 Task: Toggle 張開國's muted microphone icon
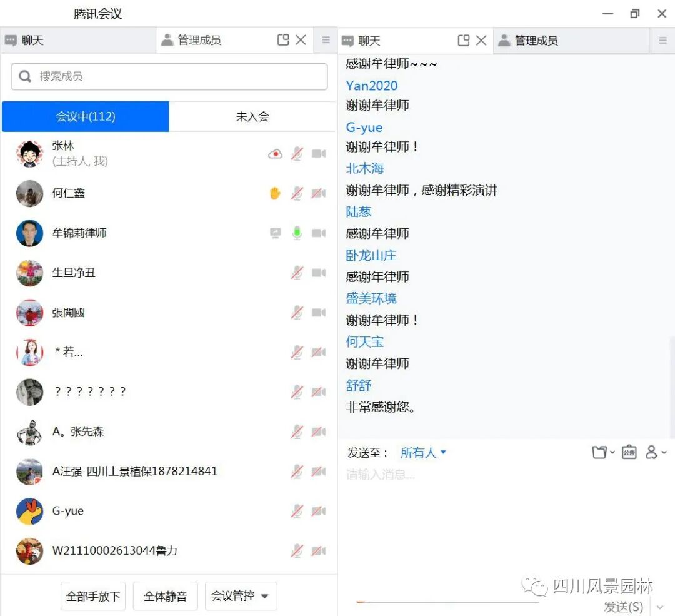(x=297, y=312)
